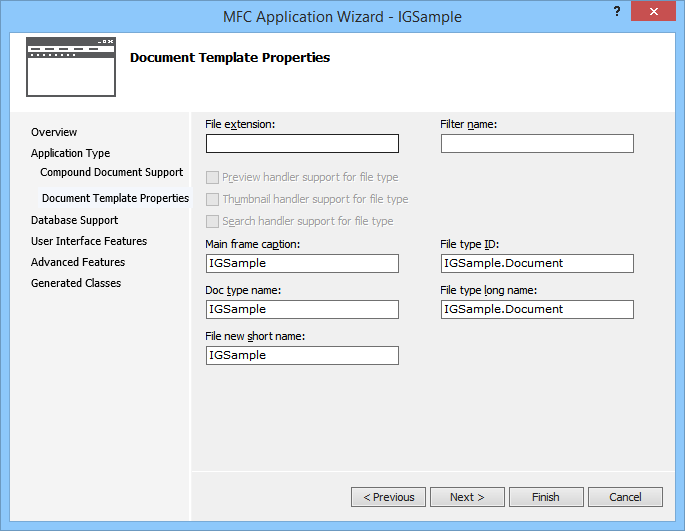Click Finish to complete the wizard
Viewport: 685px width, 531px height.
tap(546, 497)
